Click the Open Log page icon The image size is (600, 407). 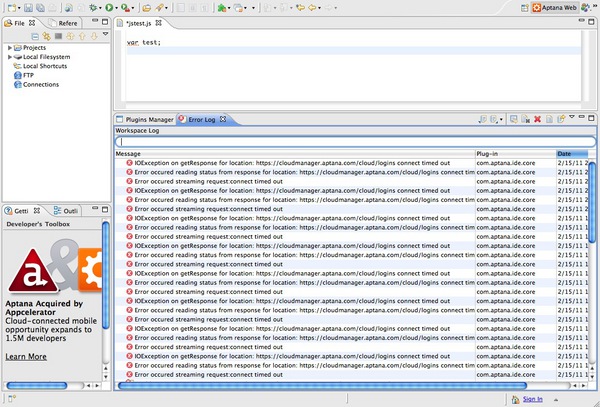click(549, 119)
